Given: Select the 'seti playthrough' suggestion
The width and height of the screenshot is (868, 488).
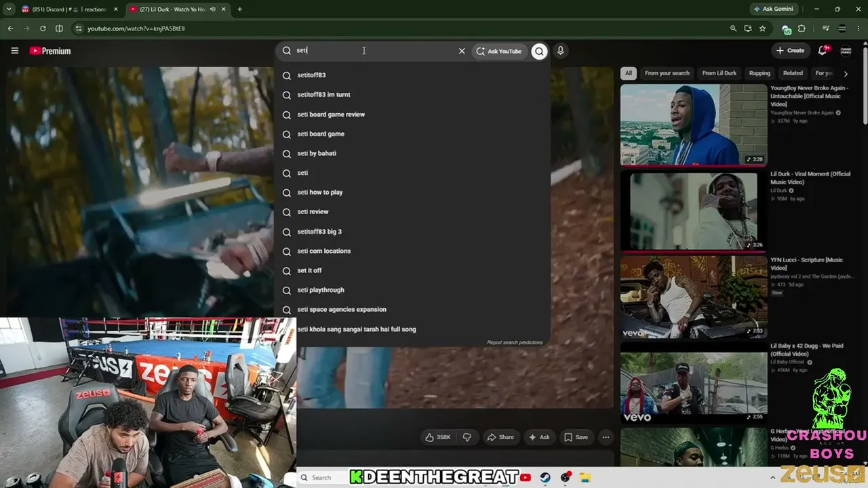Looking at the screenshot, I should point(412,290).
